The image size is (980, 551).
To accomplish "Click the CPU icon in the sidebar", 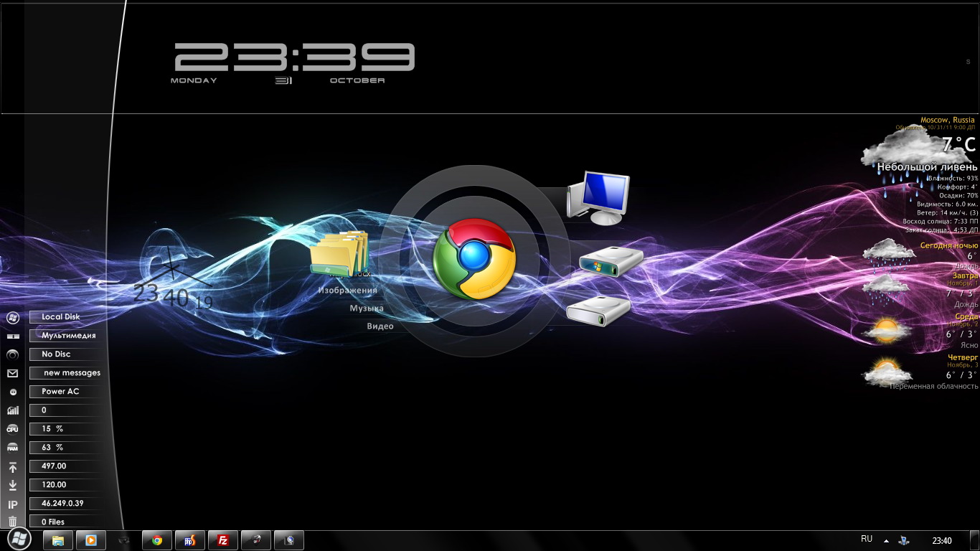I will [12, 429].
